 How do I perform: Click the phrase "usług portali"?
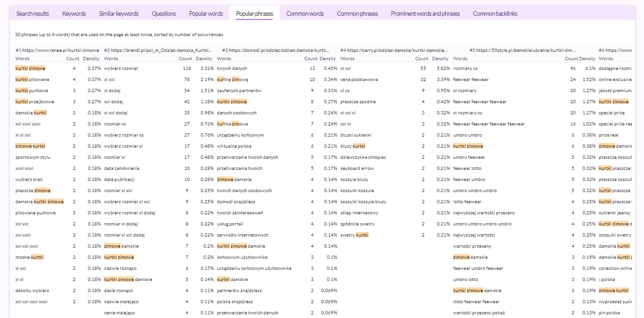point(230,224)
